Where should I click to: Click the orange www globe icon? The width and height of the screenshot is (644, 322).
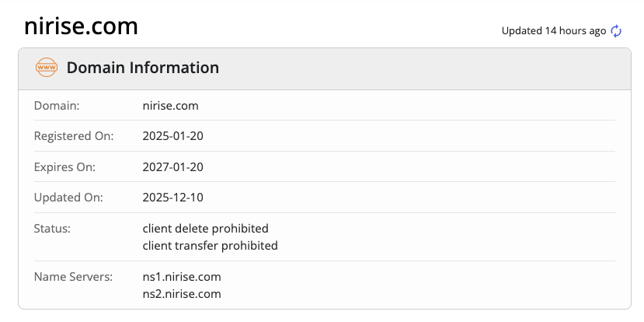click(47, 68)
